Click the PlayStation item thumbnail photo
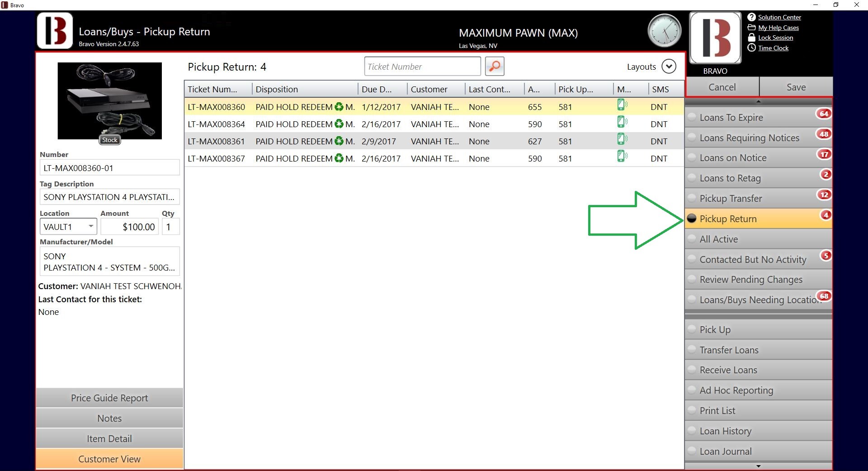This screenshot has height=471, width=868. (x=109, y=100)
